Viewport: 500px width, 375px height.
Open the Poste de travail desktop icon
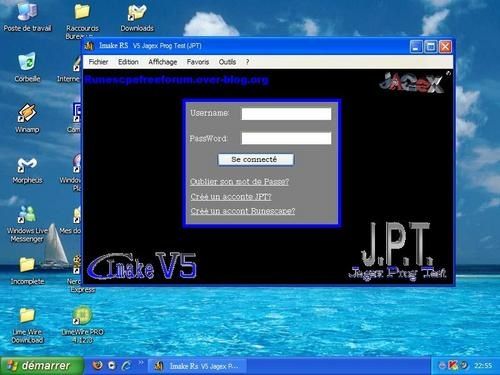click(x=27, y=17)
